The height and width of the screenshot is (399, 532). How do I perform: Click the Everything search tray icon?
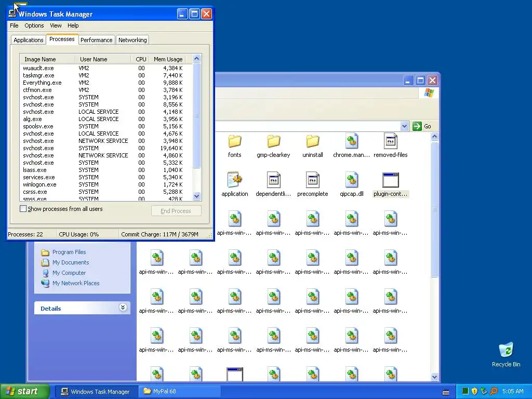[x=494, y=391]
